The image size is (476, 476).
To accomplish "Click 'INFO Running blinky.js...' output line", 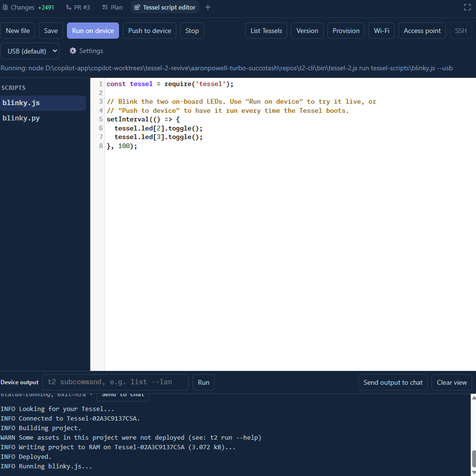I will [46, 466].
